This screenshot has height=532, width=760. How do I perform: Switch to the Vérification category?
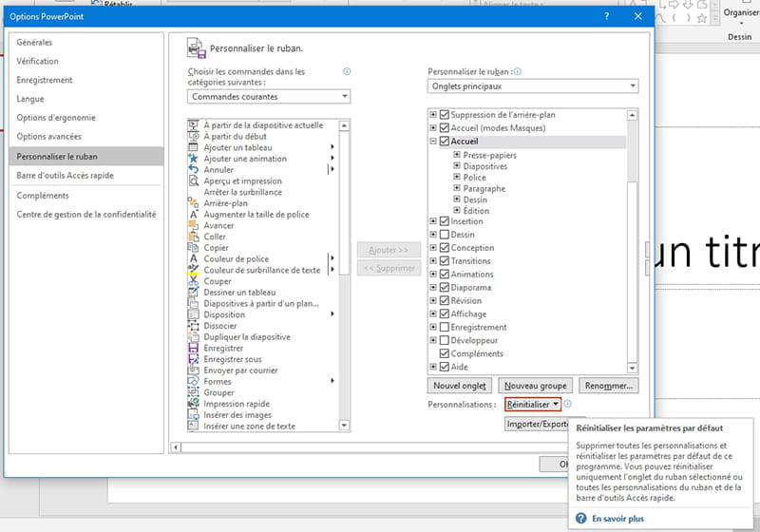[x=86, y=61]
